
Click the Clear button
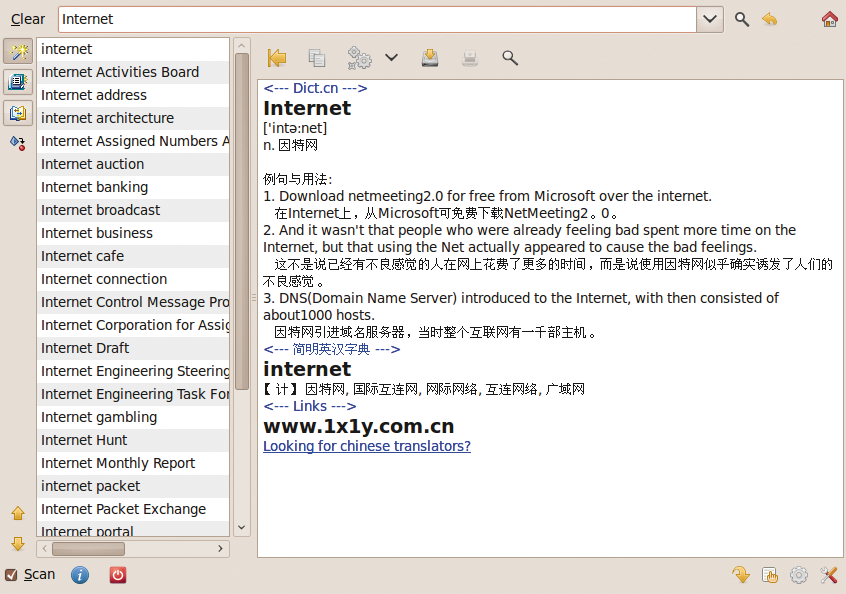coord(28,19)
